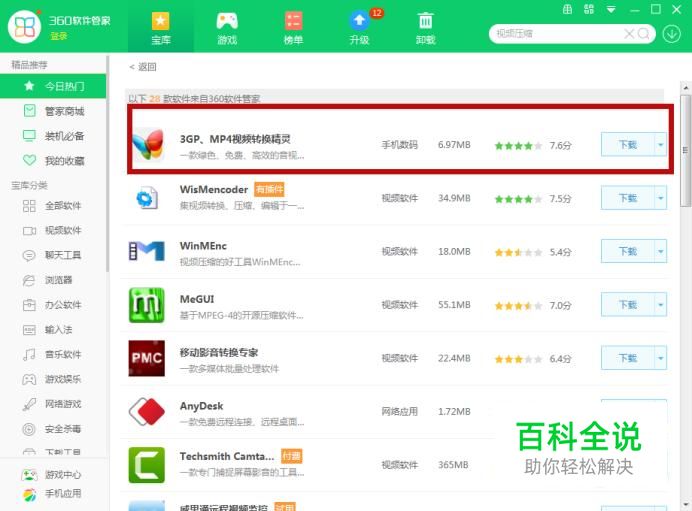
Task: Click the WisMencoder app icon
Action: 147,198
